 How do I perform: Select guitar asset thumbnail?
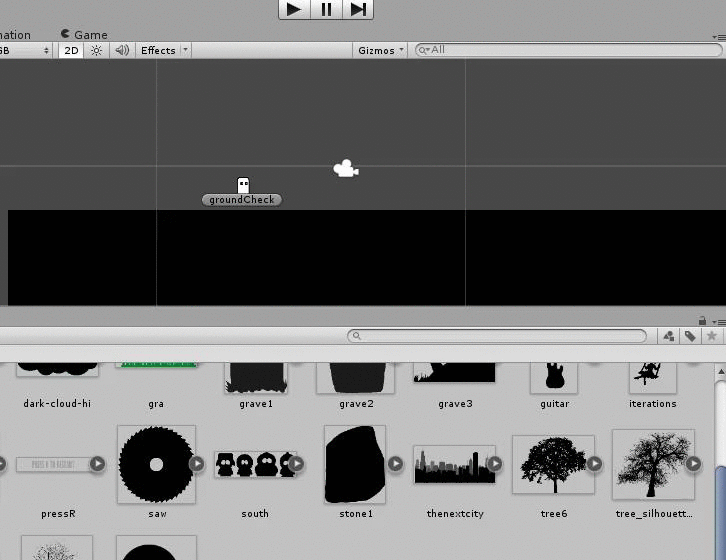tap(554, 378)
